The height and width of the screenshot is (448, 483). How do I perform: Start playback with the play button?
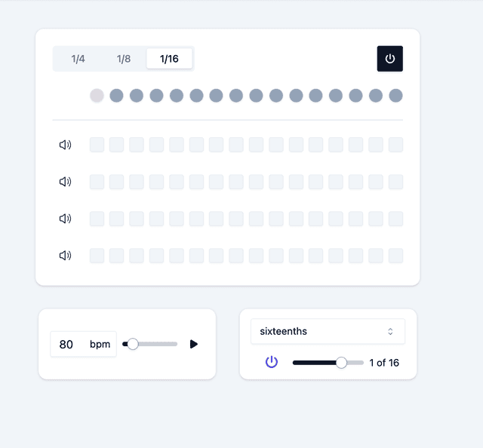[193, 344]
